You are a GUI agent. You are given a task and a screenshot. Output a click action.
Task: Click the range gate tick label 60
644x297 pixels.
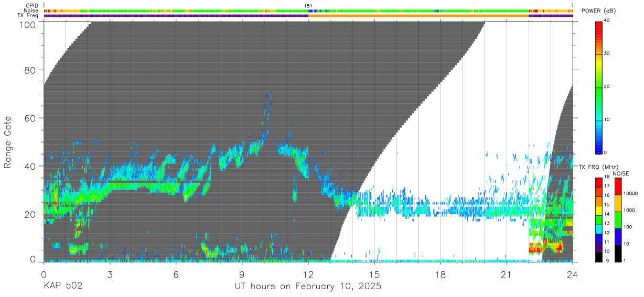pyautogui.click(x=31, y=118)
